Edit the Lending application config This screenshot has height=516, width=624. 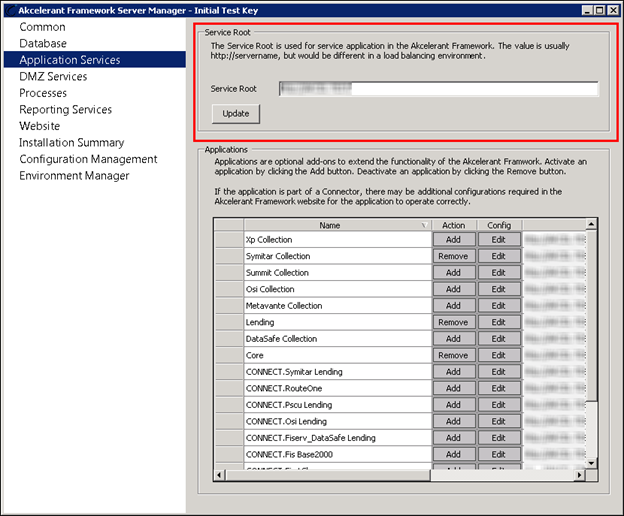pos(499,323)
